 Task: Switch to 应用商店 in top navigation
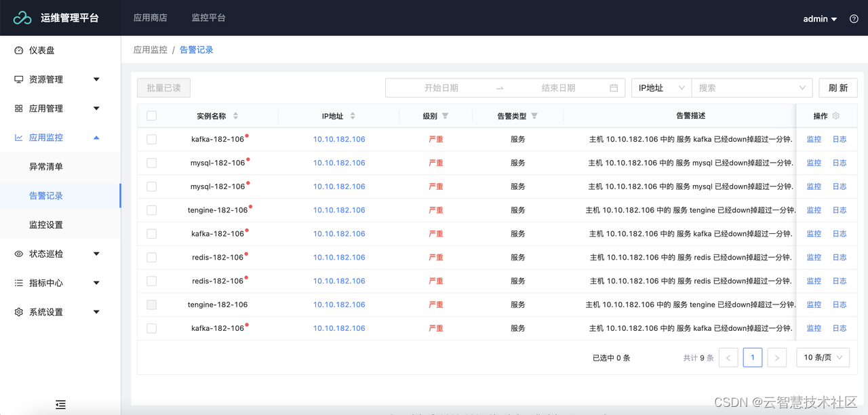[x=150, y=18]
